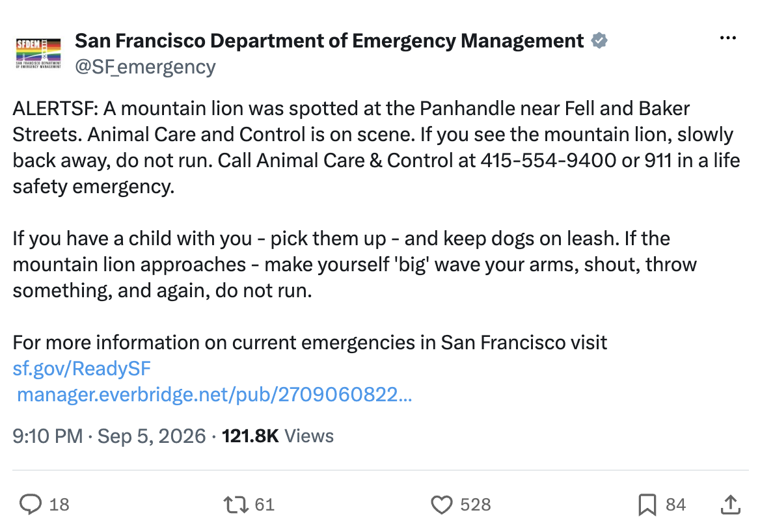Click the ALERTSF first paragraph text
The height and width of the screenshot is (532, 760).
[377, 148]
